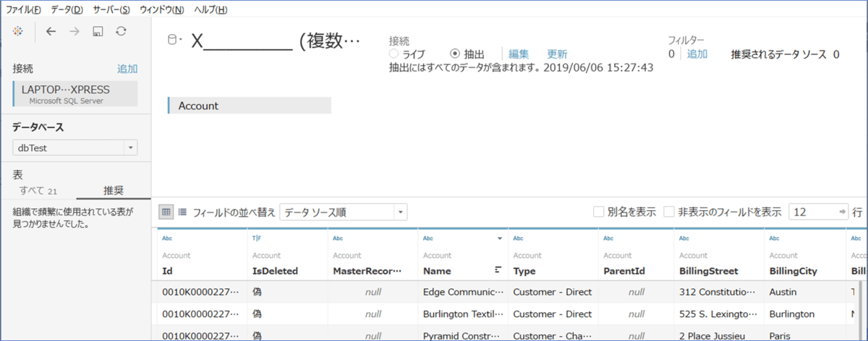The width and height of the screenshot is (868, 341).
Task: Switch to grid preview view icon
Action: 166,212
